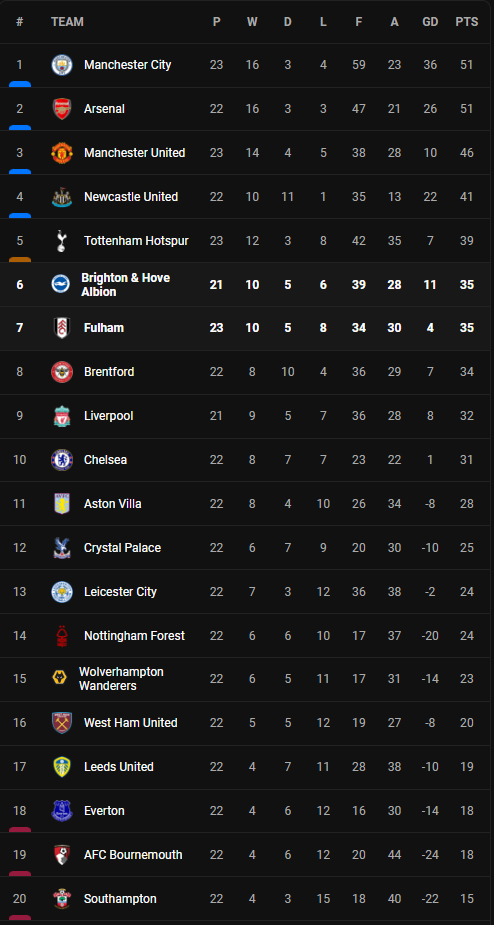Select the Tottenham Hotspur cockerel logo
Viewport: 494px width, 925px height.
click(61, 241)
